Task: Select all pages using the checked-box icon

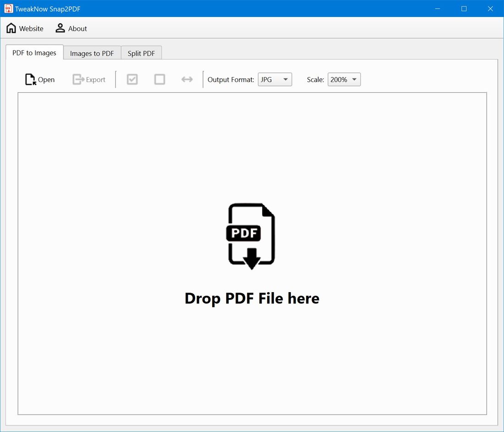Action: coord(132,79)
